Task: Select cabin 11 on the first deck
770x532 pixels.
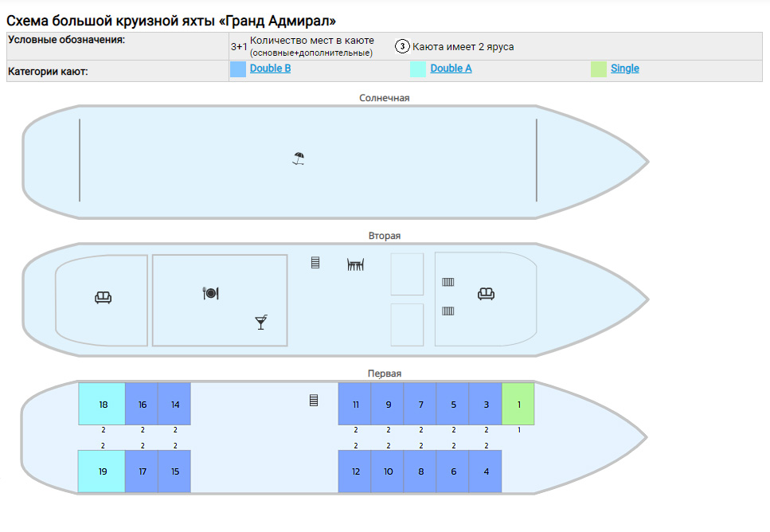Action: pos(354,404)
